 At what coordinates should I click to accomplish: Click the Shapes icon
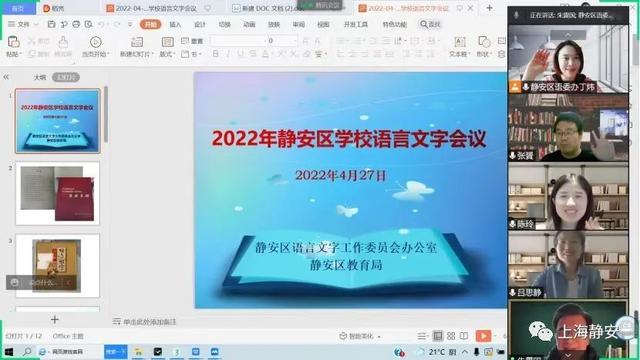pyautogui.click(x=484, y=42)
